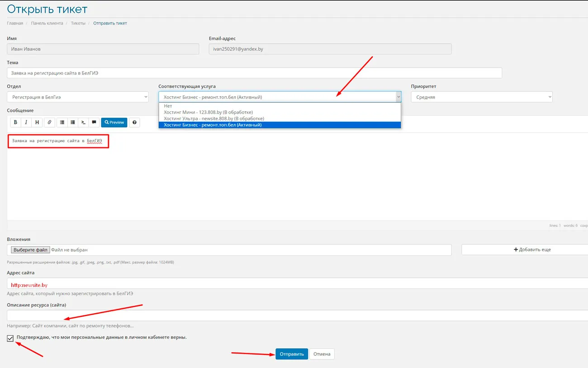Select 'Нет' in service list
Viewport: 588px width, 368px height.
pos(280,106)
